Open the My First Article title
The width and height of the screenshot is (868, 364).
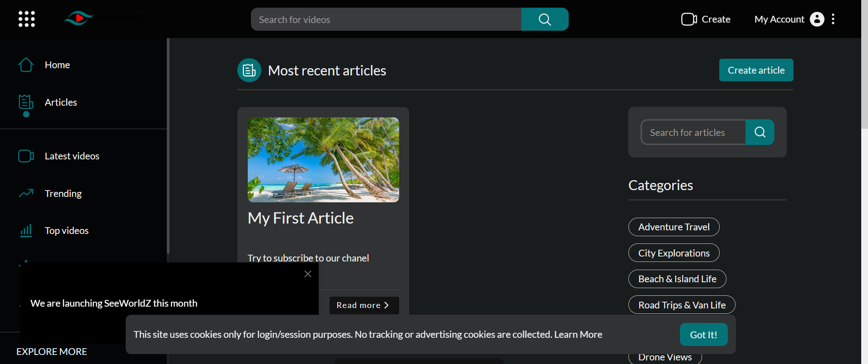tap(301, 218)
